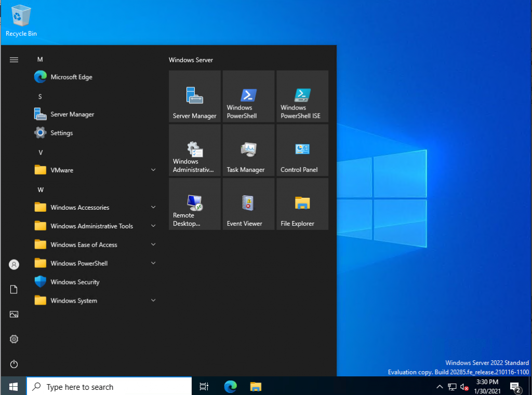Expand the VMware folder

(95, 170)
